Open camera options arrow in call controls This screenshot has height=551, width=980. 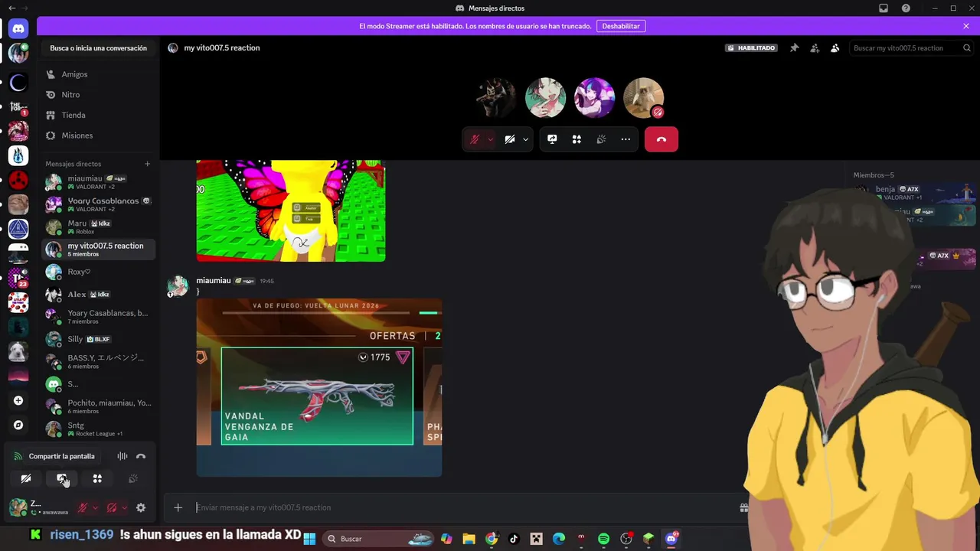click(x=525, y=139)
